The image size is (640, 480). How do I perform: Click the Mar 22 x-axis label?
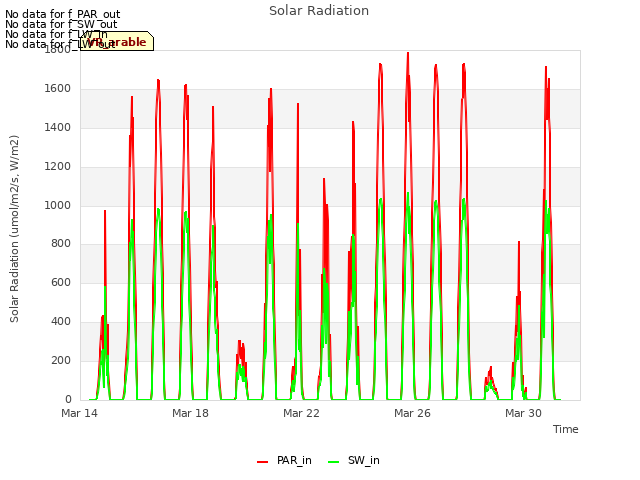tap(301, 413)
